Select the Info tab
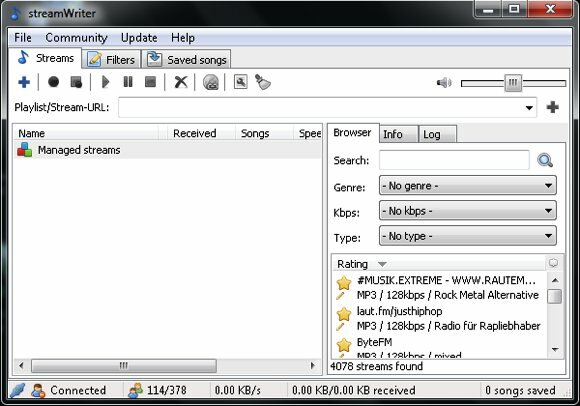The height and width of the screenshot is (406, 580). (399, 134)
